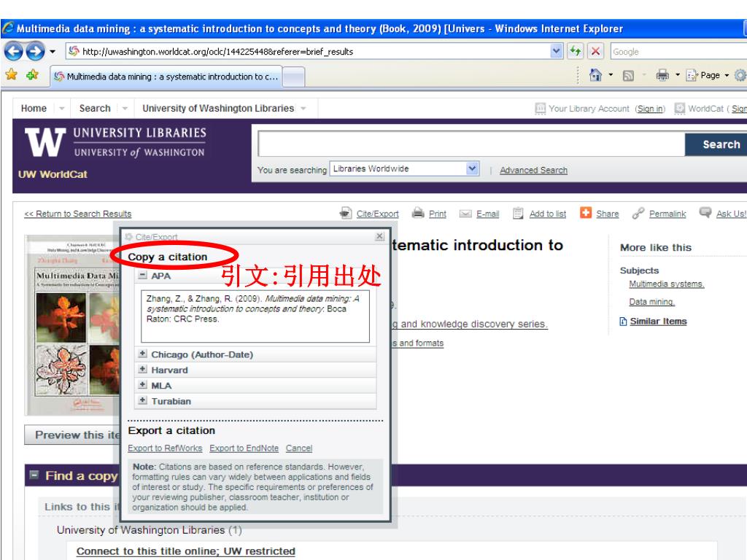Click the Add to list notepad icon

(x=518, y=213)
